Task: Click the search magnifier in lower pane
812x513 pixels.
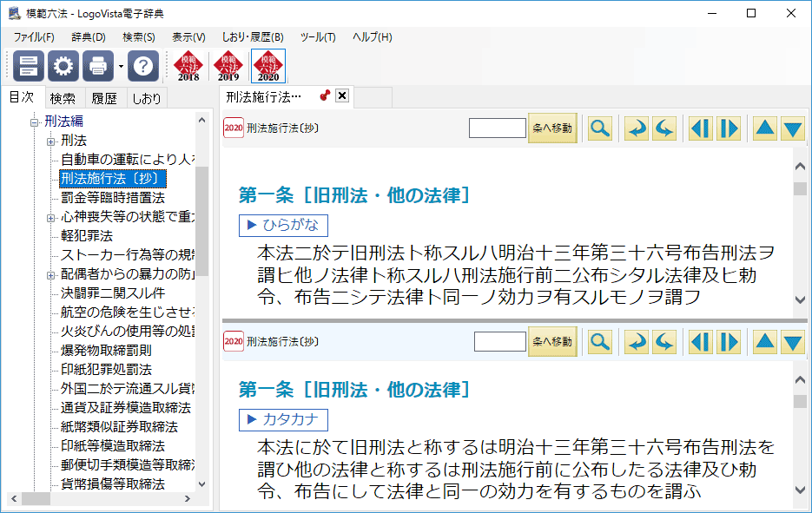Action: click(x=600, y=342)
